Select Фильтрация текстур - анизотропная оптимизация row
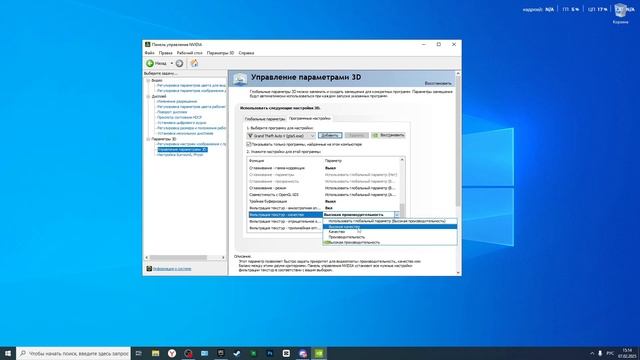This screenshot has width=640, height=360. 323,208
